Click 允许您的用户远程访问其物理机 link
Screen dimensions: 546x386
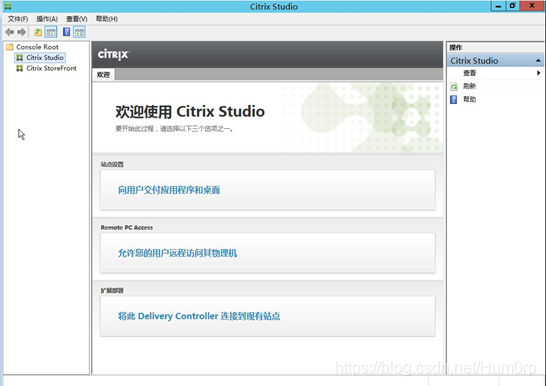click(x=177, y=253)
